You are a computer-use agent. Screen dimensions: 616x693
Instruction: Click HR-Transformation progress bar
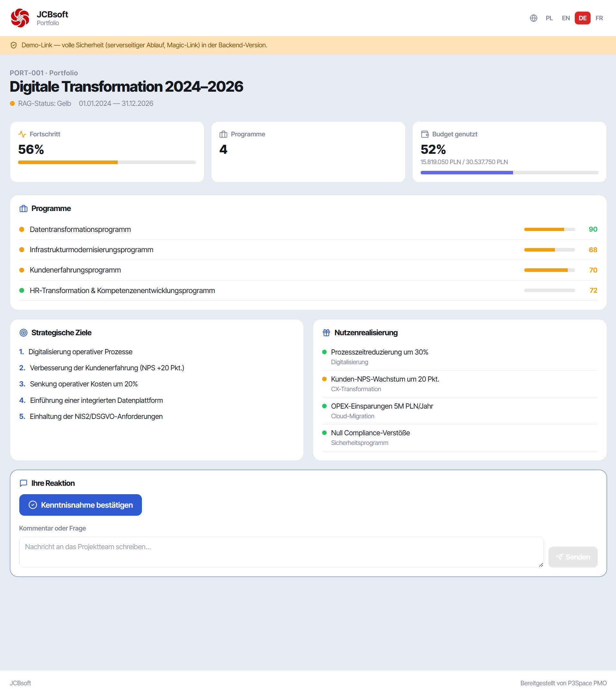coord(549,291)
